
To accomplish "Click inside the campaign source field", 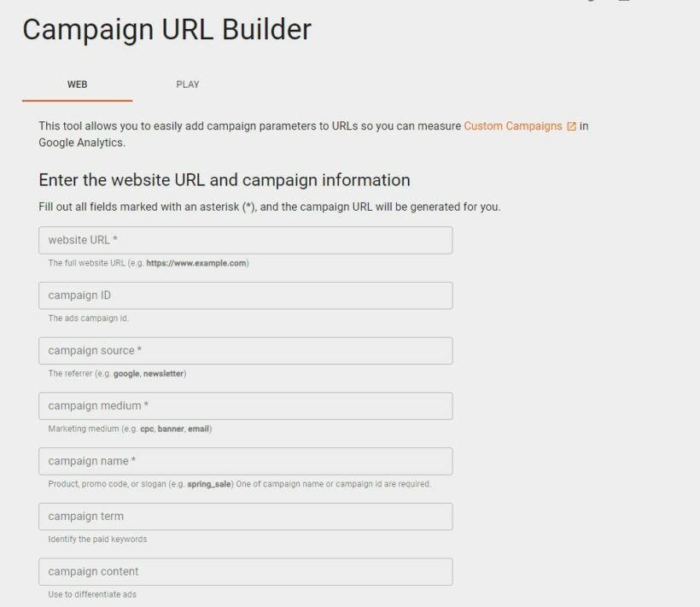I will (244, 350).
